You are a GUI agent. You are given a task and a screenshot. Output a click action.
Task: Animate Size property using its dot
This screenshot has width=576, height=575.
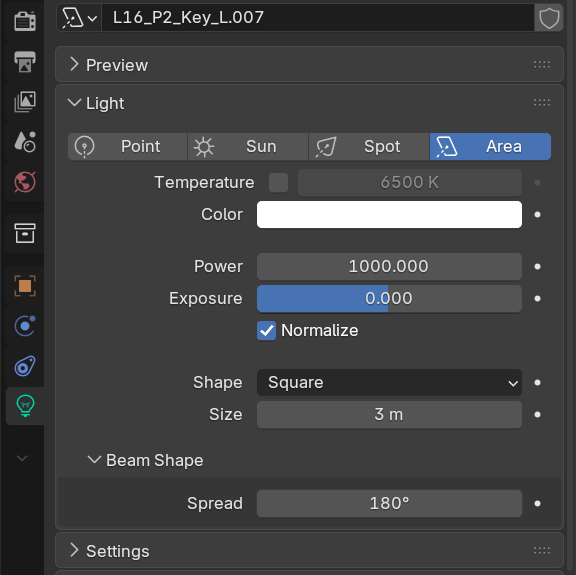coord(537,414)
